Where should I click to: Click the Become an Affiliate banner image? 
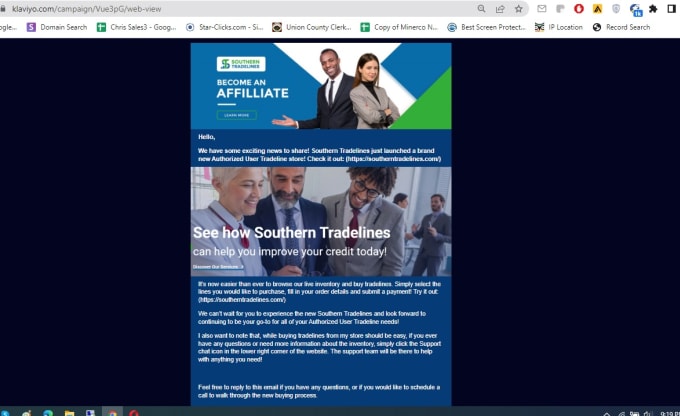[x=321, y=86]
